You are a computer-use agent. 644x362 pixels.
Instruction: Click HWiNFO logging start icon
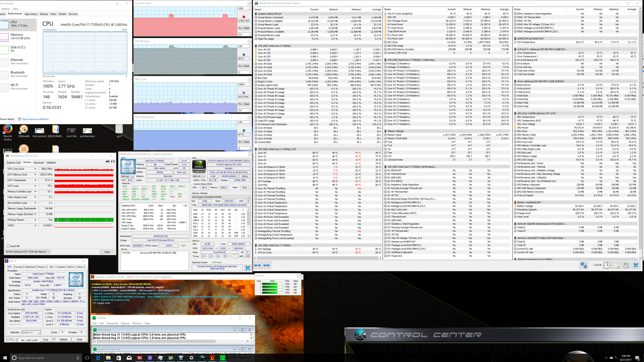click(616, 265)
